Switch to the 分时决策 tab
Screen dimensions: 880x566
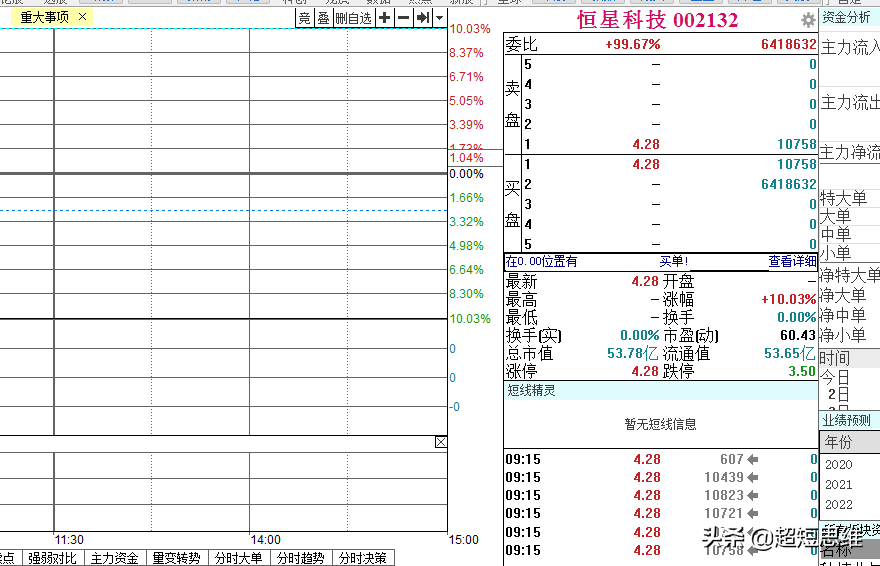point(363,558)
